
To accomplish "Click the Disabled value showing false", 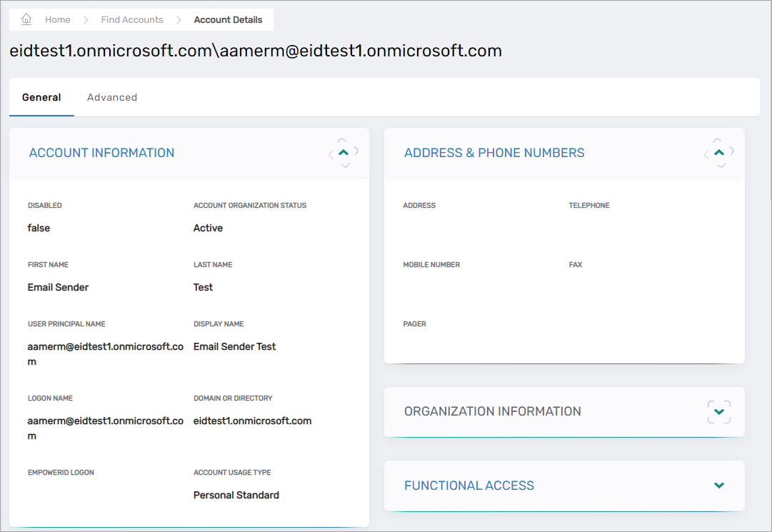I will (39, 228).
